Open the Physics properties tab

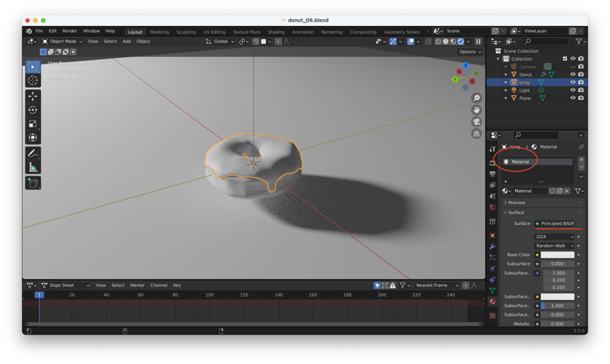tap(492, 268)
